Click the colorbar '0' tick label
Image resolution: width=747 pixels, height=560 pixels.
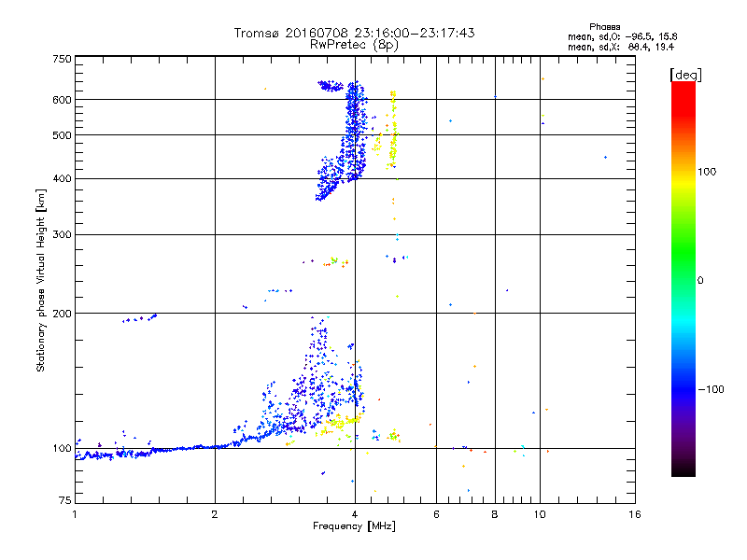699,280
